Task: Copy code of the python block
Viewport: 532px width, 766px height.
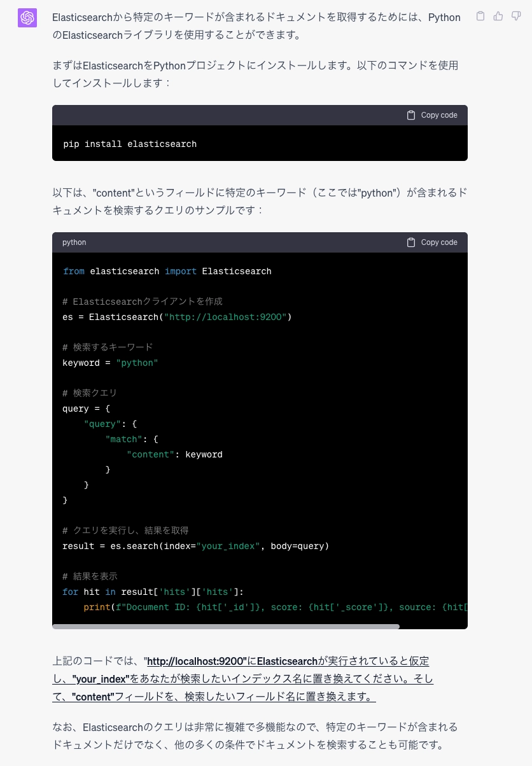Action: [432, 242]
